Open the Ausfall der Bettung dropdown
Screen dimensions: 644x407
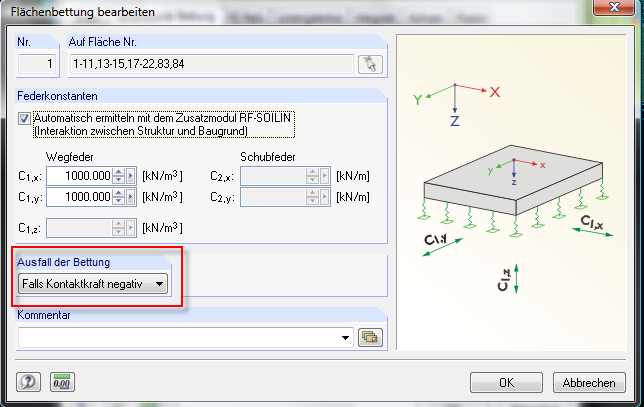tap(93, 284)
